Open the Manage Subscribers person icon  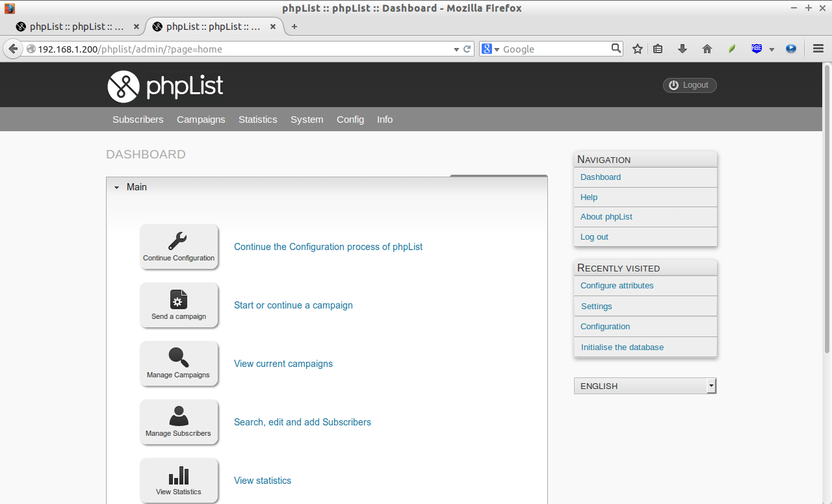pos(179,416)
